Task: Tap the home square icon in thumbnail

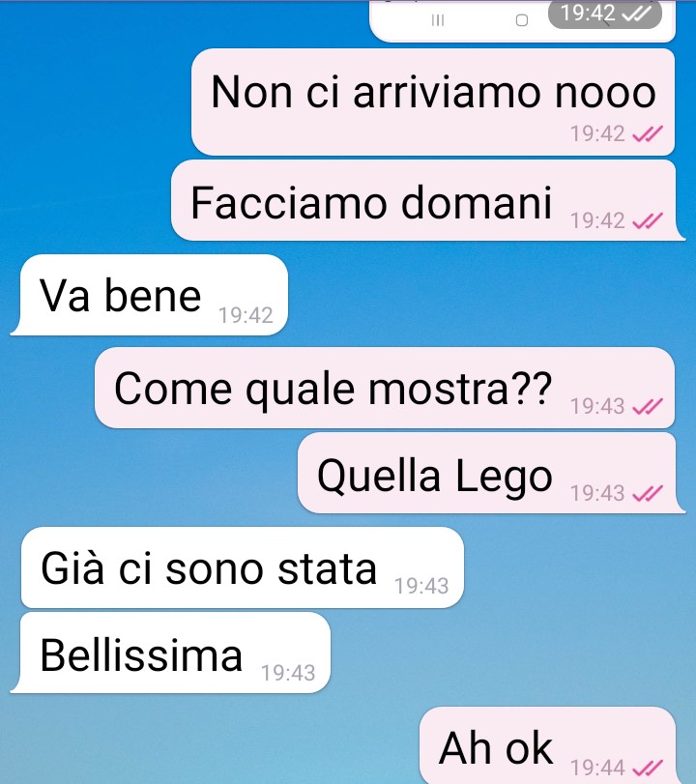Action: [521, 20]
